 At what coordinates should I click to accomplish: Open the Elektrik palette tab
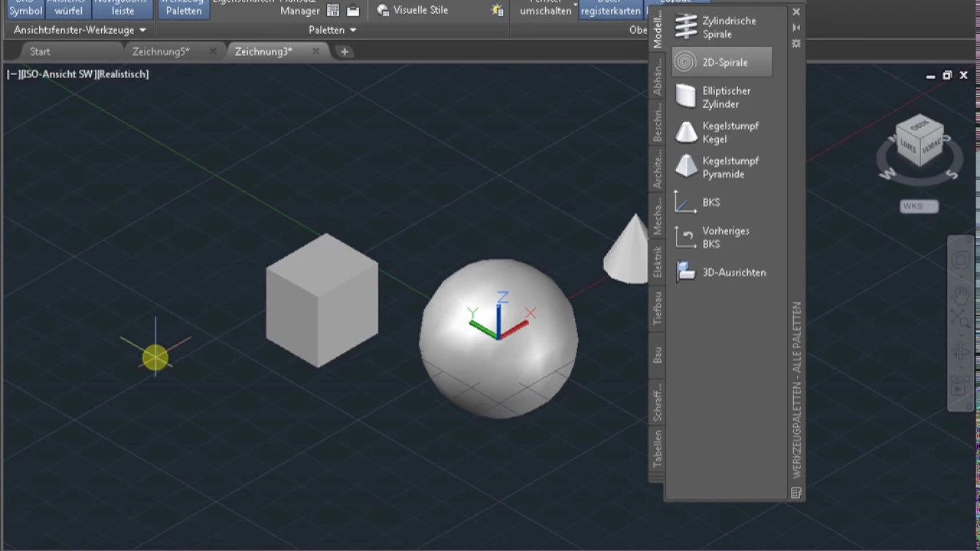pyautogui.click(x=657, y=261)
